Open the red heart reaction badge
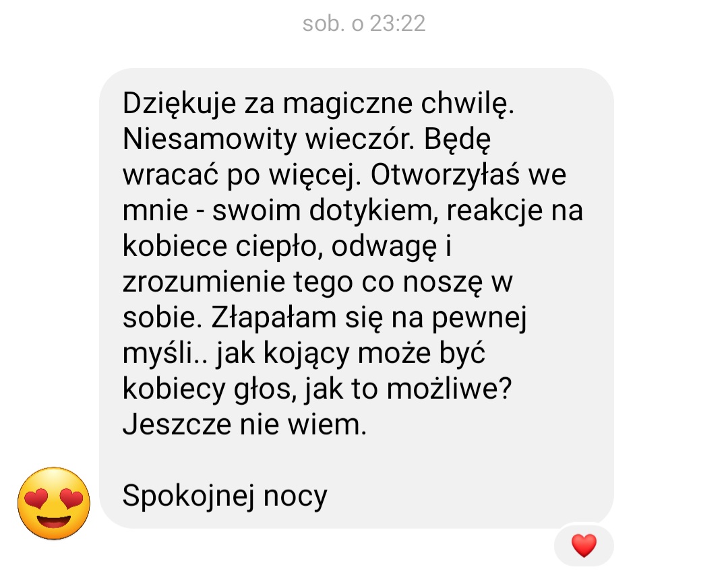 (x=584, y=546)
